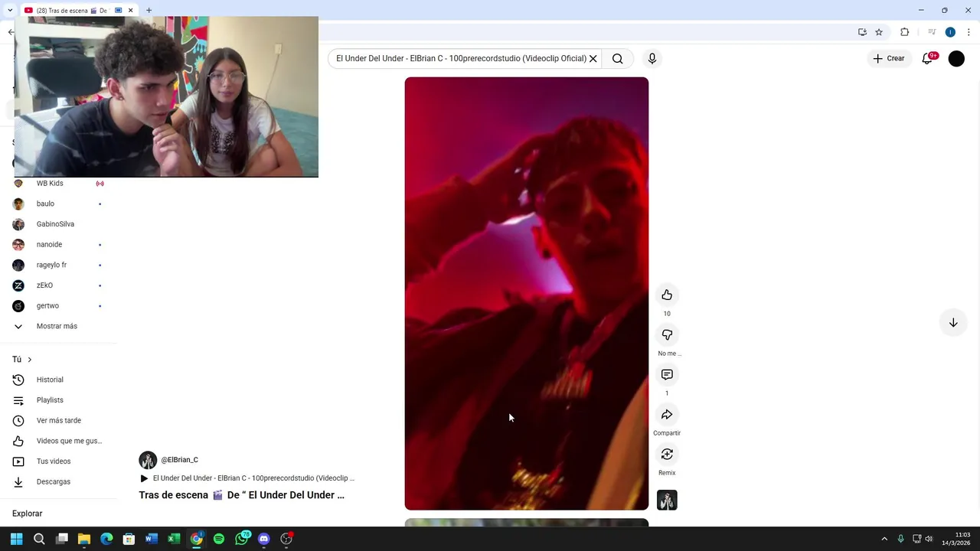This screenshot has width=980, height=551.
Task: Start voice search with the microphone icon
Action: 652,59
